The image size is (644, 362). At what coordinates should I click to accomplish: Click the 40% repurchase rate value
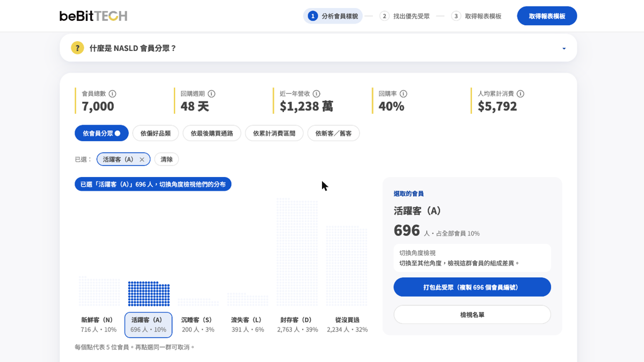click(391, 106)
